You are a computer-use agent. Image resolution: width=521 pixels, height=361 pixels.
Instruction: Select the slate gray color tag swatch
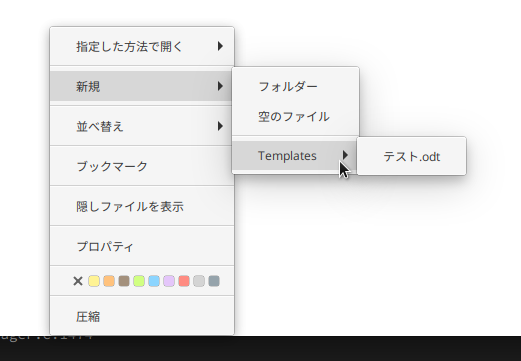(x=214, y=281)
